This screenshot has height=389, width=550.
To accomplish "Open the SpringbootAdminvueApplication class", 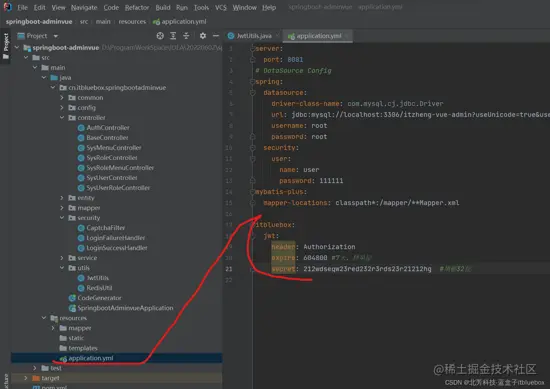I will point(121,308).
